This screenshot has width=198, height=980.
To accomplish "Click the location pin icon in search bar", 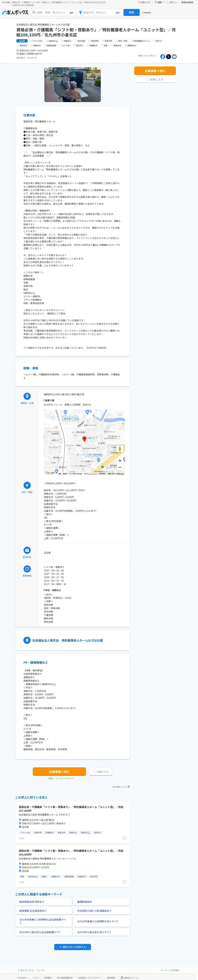I will point(81,13).
